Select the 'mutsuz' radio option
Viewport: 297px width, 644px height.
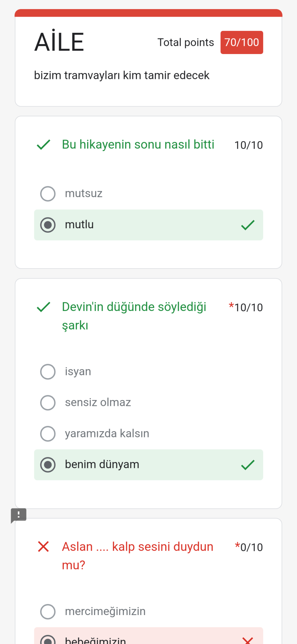[48, 194]
